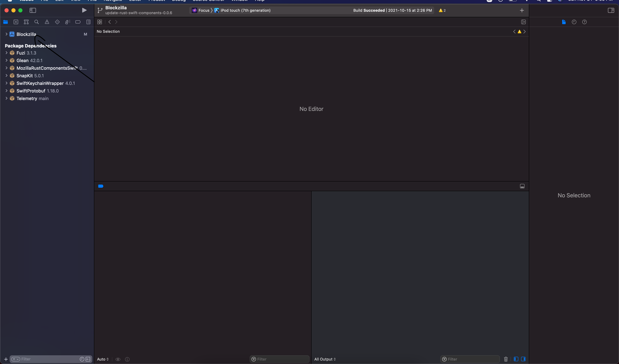Toggle the console pane
The height and width of the screenshot is (364, 619).
click(523, 359)
